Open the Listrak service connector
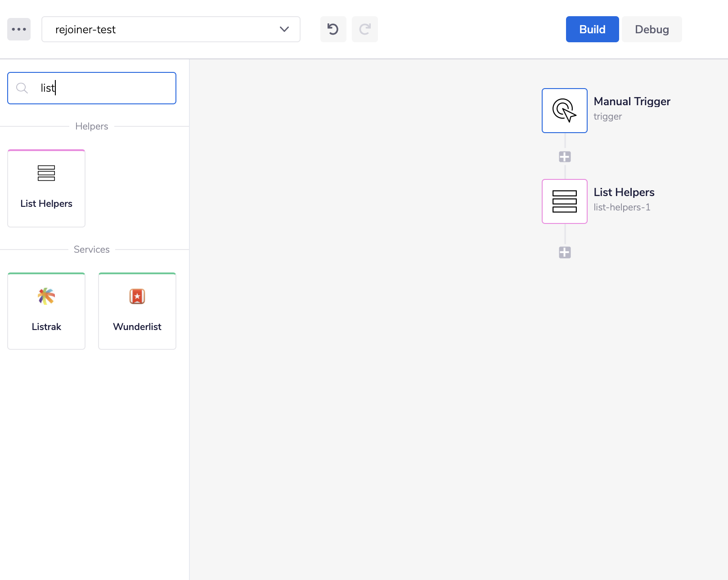Viewport: 728px width, 580px height. coord(46,310)
